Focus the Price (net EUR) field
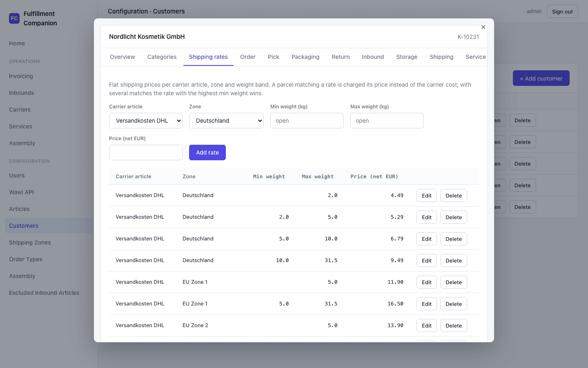 [x=146, y=153]
